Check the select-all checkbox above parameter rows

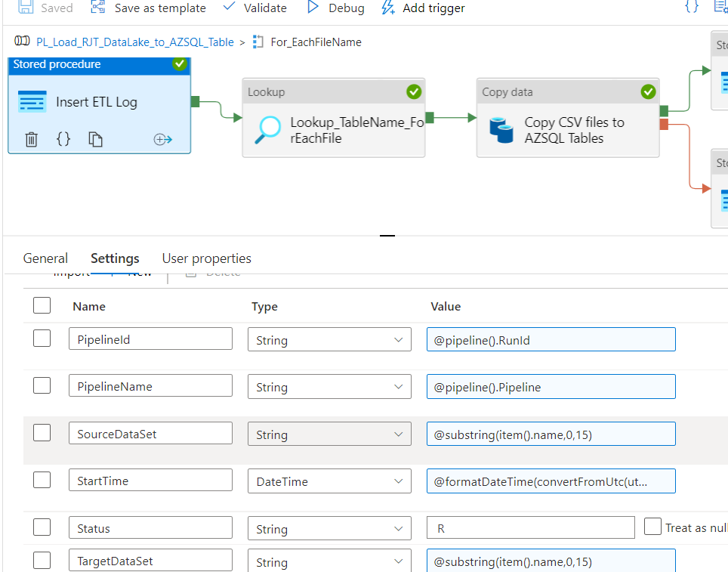(42, 305)
